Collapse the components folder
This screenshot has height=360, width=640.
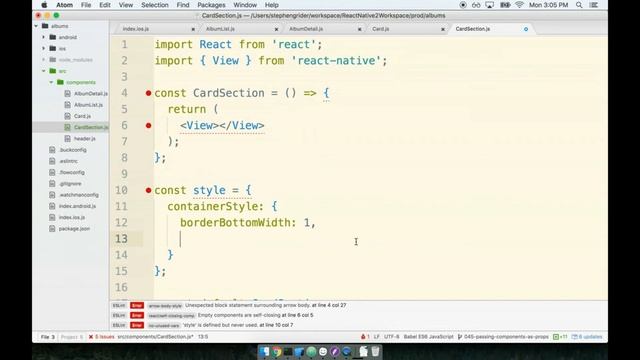(x=51, y=82)
